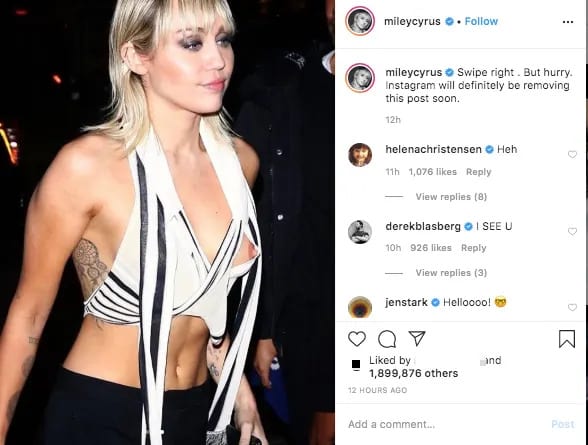Click the Post comment button
Image resolution: width=588 pixels, height=445 pixels.
coord(563,424)
